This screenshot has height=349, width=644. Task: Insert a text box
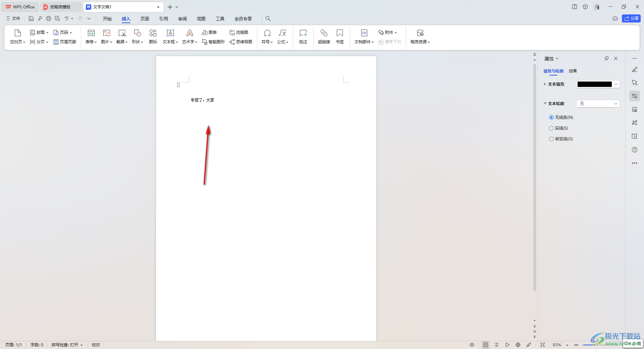170,37
